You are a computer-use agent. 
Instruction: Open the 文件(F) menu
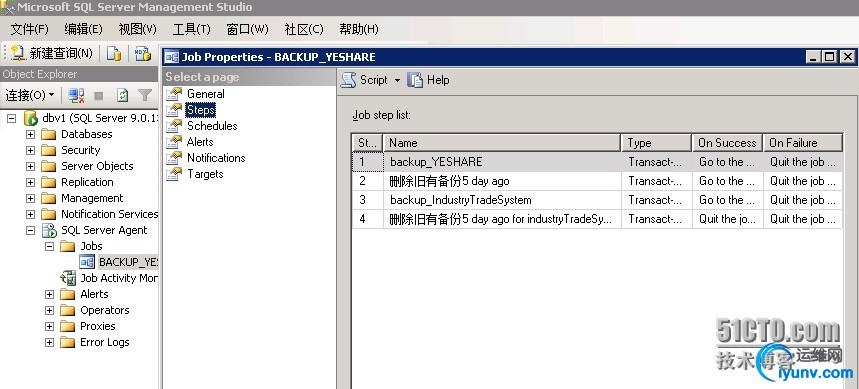tap(30, 29)
